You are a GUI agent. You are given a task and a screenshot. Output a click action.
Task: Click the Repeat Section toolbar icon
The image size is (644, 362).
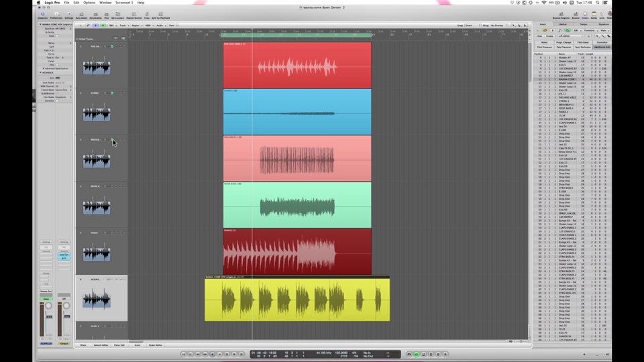coord(134,15)
